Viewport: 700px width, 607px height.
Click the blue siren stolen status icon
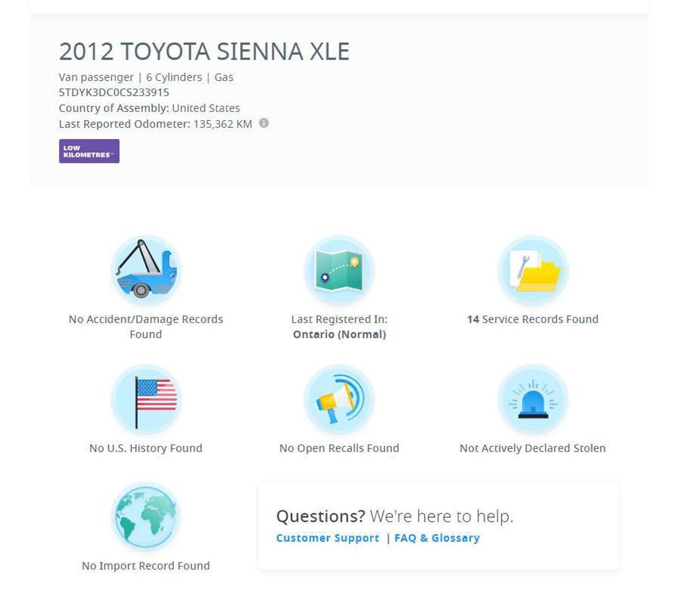point(533,400)
